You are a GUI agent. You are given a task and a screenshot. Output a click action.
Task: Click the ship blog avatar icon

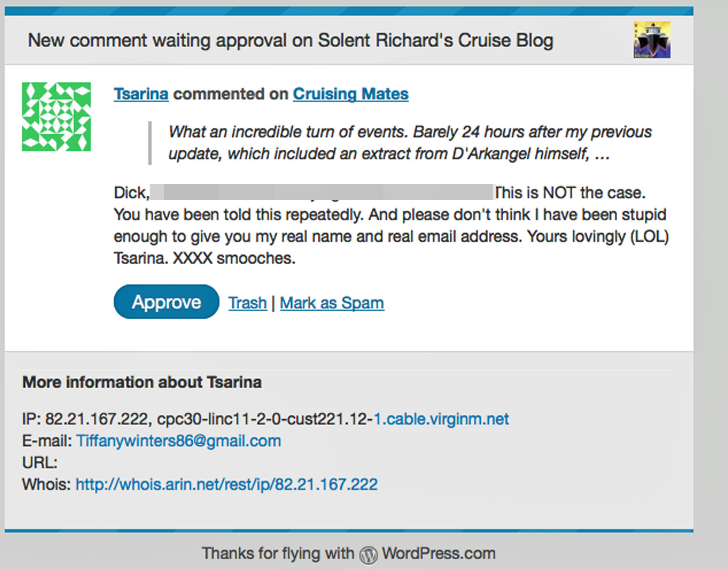coord(652,40)
